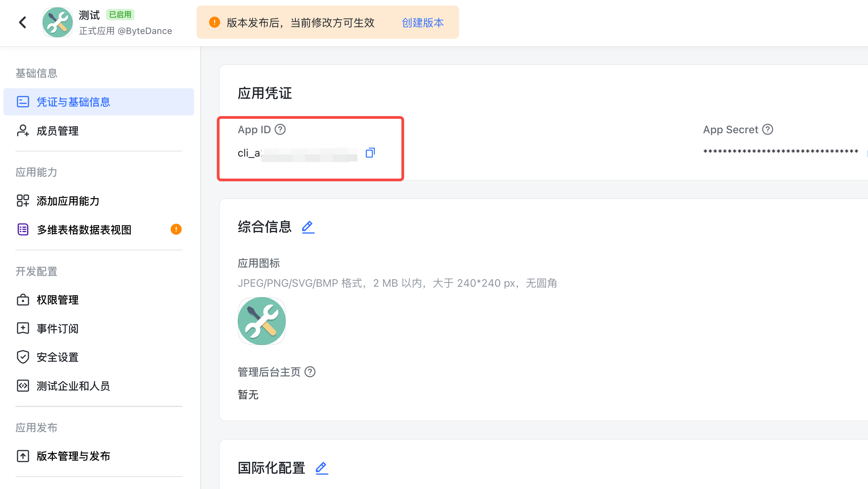
Task: Open the App ID help tooltip
Action: pyautogui.click(x=280, y=129)
